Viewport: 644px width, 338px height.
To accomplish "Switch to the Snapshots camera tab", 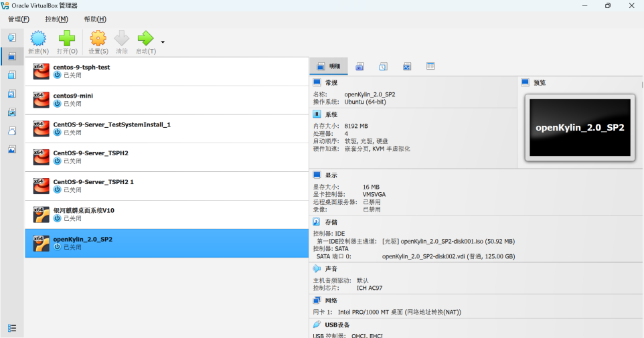I will click(x=359, y=66).
